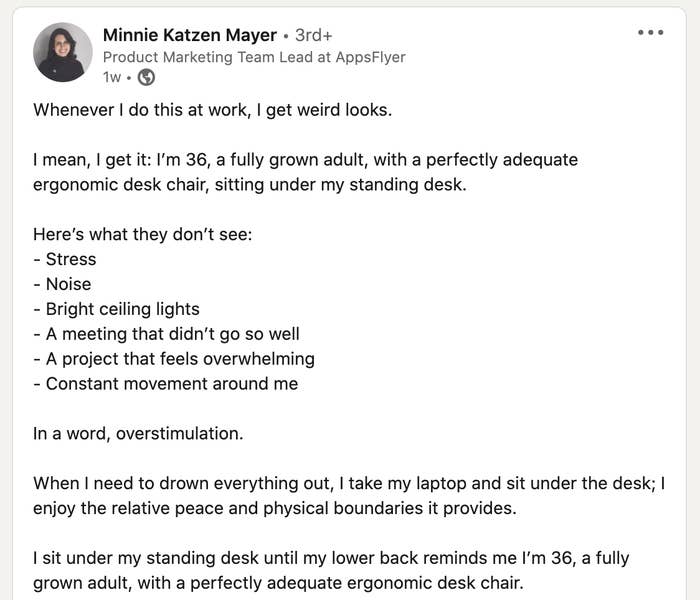
Task: Click the Product Marketing Team Lead headline
Action: click(x=254, y=57)
